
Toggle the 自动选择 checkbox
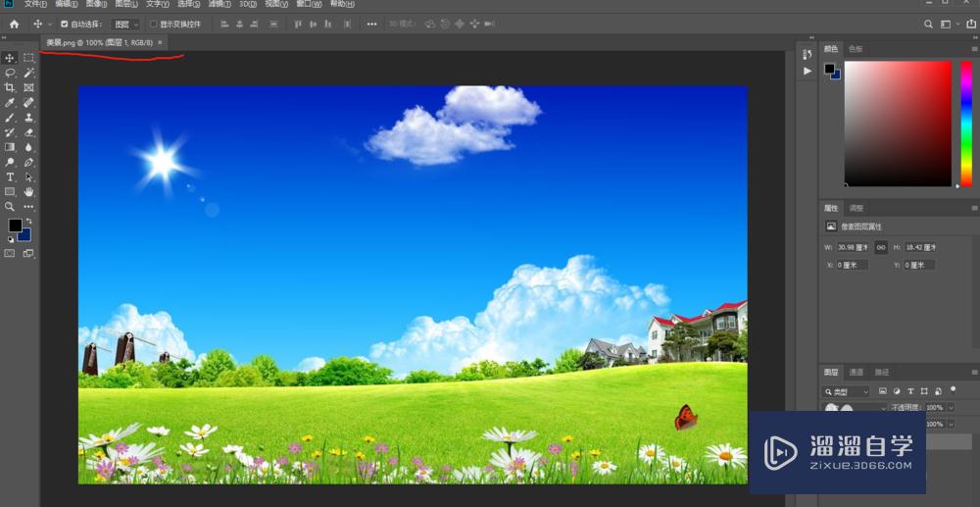[x=64, y=25]
